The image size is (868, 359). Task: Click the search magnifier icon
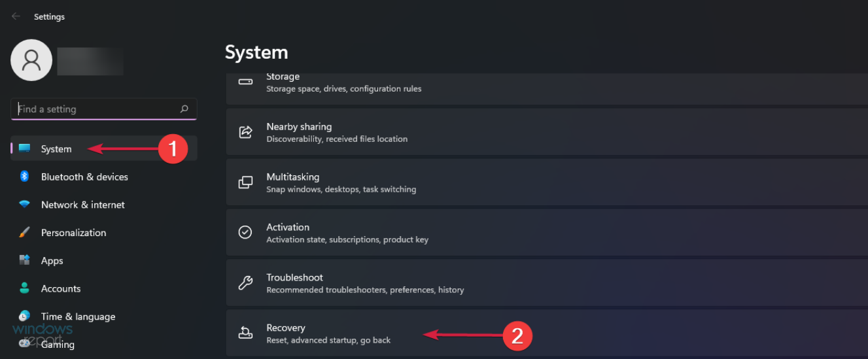click(184, 109)
